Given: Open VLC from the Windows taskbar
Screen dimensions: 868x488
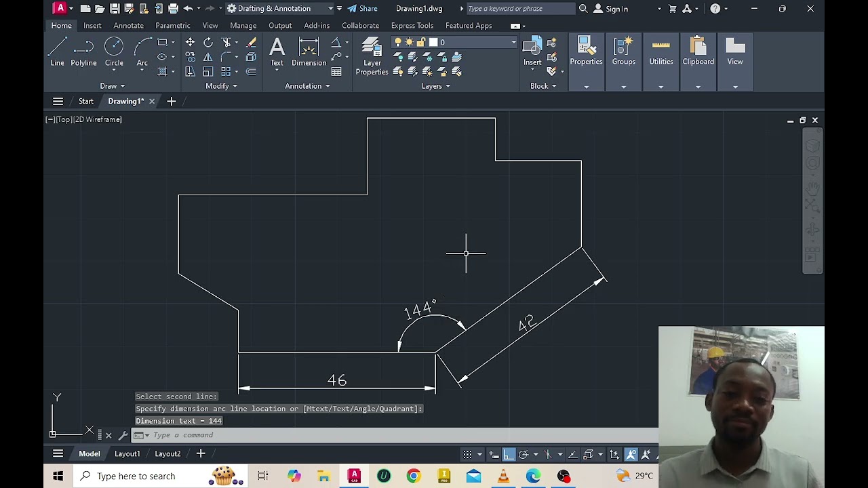Looking at the screenshot, I should tap(503, 476).
